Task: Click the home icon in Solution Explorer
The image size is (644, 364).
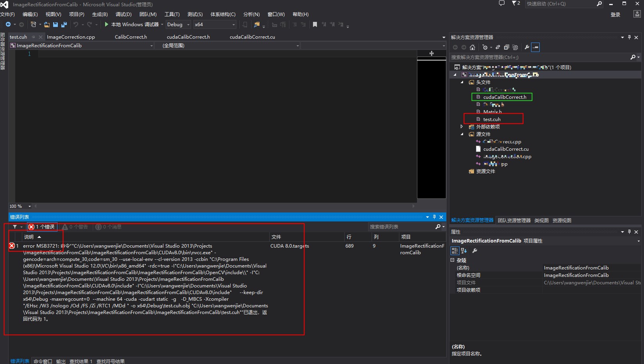Action: click(472, 47)
